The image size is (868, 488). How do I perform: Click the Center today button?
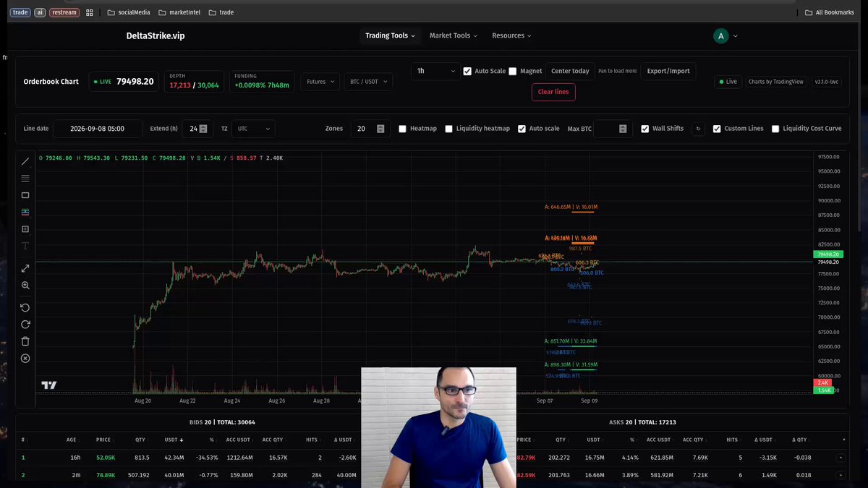point(570,71)
